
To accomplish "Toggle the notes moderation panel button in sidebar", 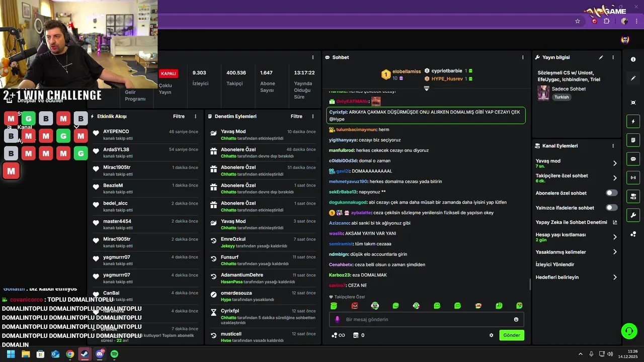I will [633, 140].
